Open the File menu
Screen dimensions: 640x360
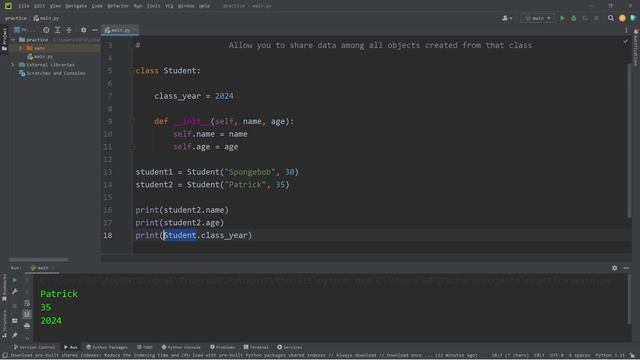24,6
